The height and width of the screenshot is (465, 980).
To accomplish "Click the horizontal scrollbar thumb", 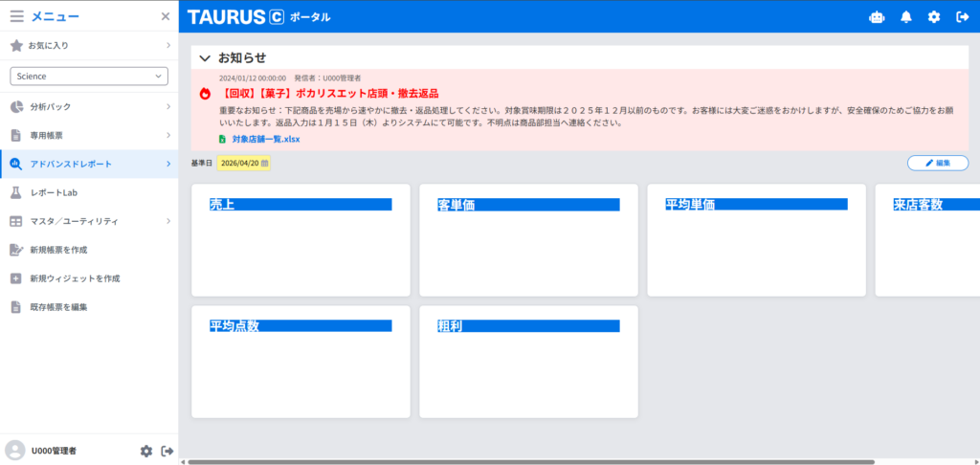I will tap(530, 462).
